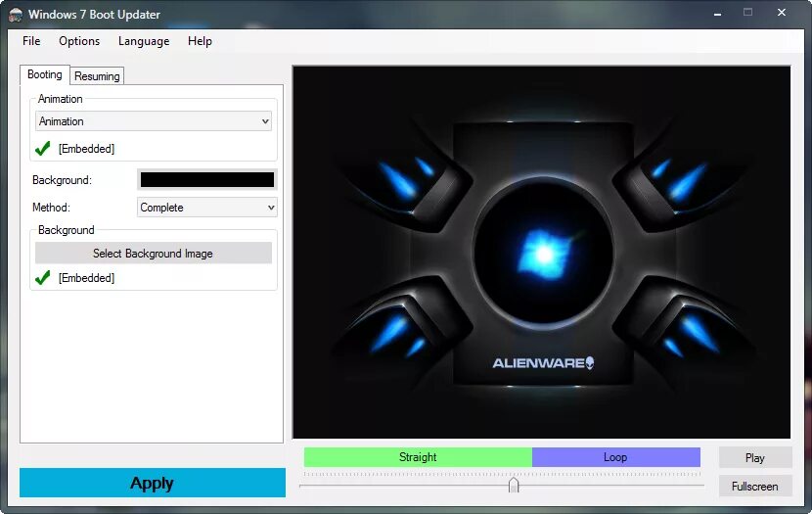This screenshot has height=514, width=812.
Task: Click the Fullscreen button
Action: (x=755, y=487)
